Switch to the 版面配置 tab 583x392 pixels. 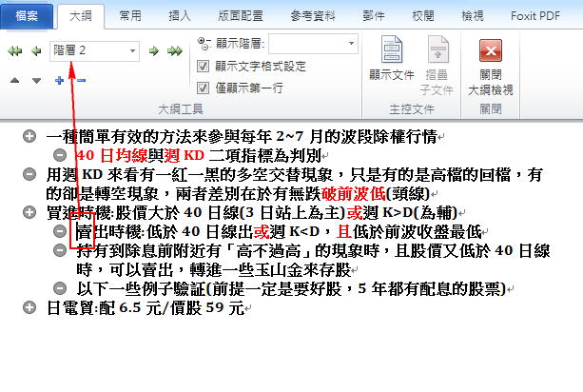(241, 16)
